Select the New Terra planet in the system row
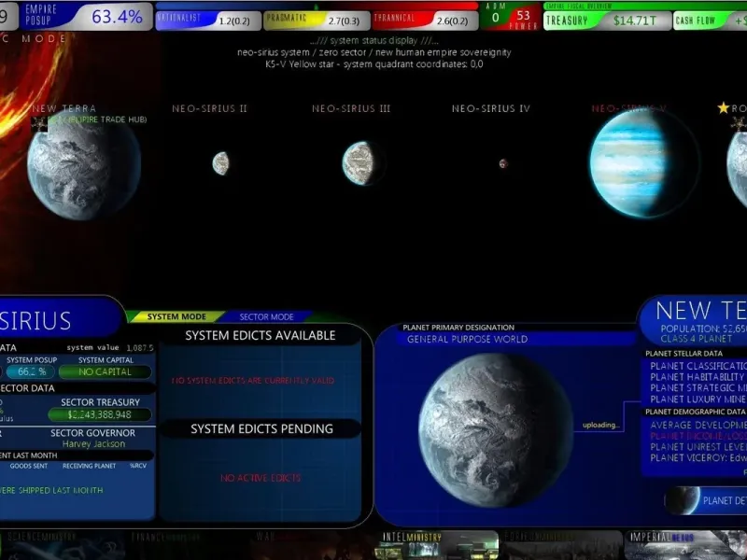The height and width of the screenshot is (560, 747). pos(84,167)
